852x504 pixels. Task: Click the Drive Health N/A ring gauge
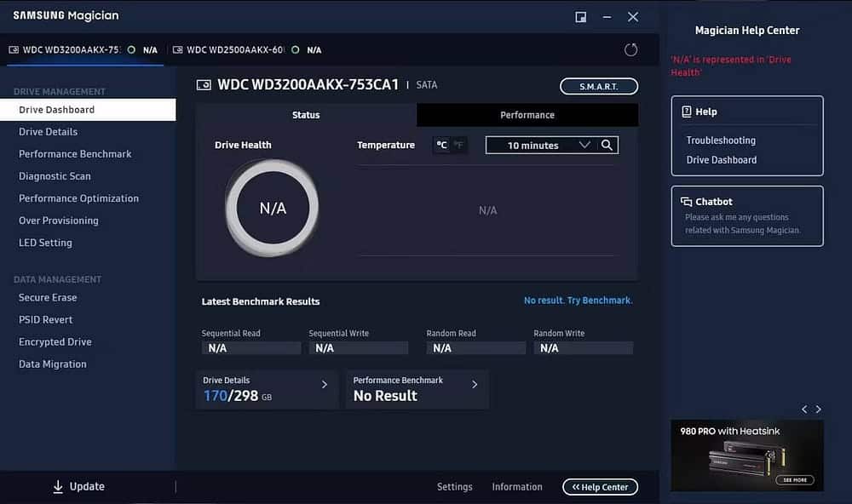click(x=270, y=206)
